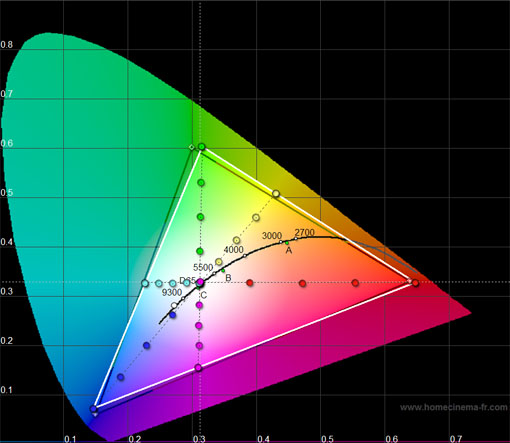Click the small white dot on the curve under 4000
This screenshot has height=443, width=510.
point(245,256)
